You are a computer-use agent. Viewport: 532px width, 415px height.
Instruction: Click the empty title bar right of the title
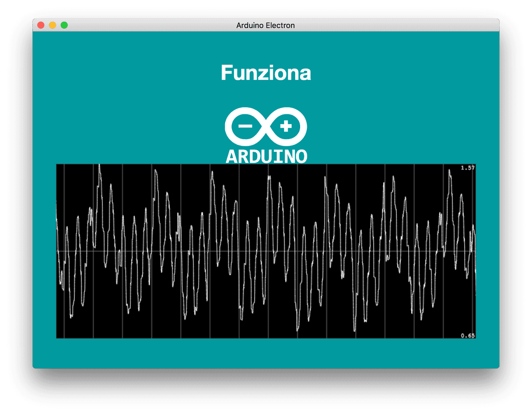point(399,25)
